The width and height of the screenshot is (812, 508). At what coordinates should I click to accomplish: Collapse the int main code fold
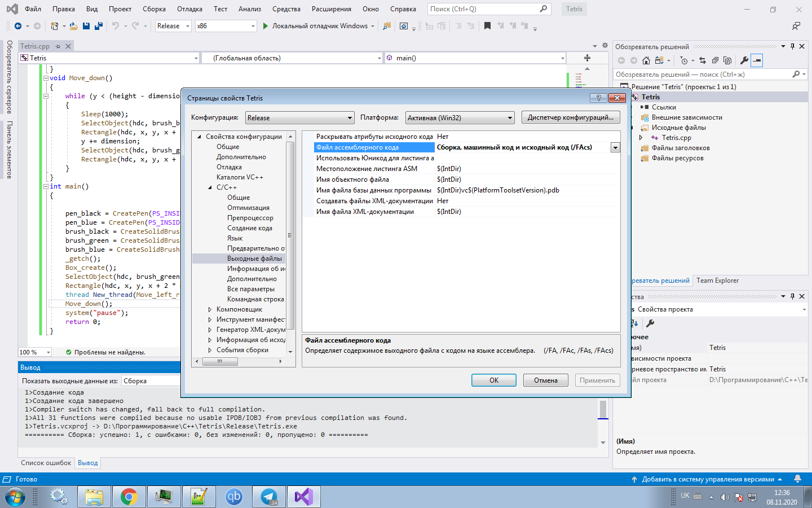(46, 186)
